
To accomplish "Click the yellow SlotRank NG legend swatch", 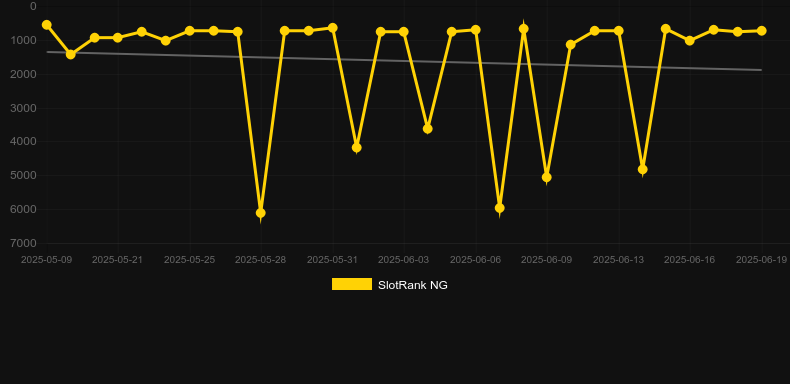I will tap(352, 284).
